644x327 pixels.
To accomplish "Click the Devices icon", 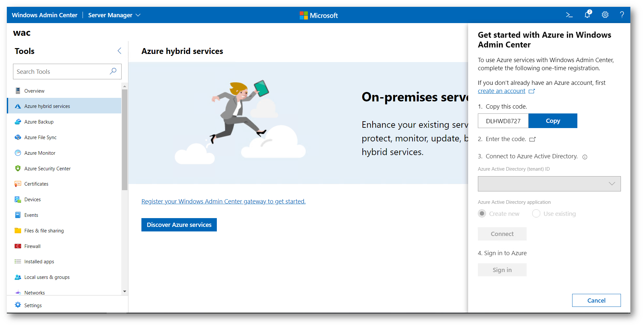I will [18, 200].
